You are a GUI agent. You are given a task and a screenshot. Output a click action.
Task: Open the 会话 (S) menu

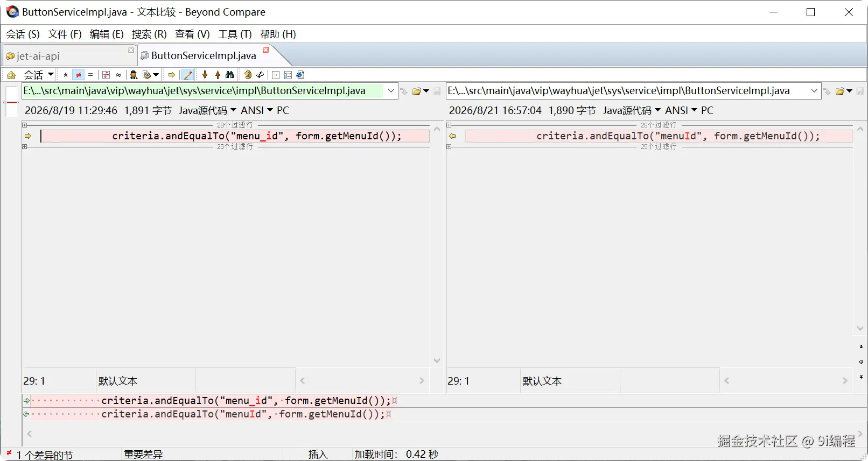coord(23,34)
